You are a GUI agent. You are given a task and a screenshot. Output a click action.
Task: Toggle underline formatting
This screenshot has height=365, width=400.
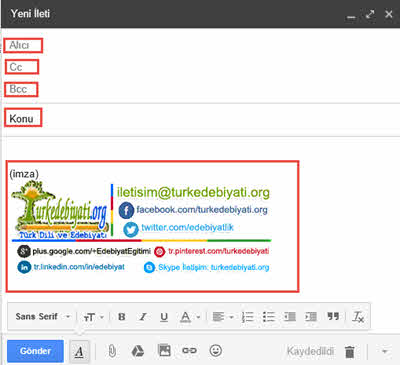click(164, 317)
